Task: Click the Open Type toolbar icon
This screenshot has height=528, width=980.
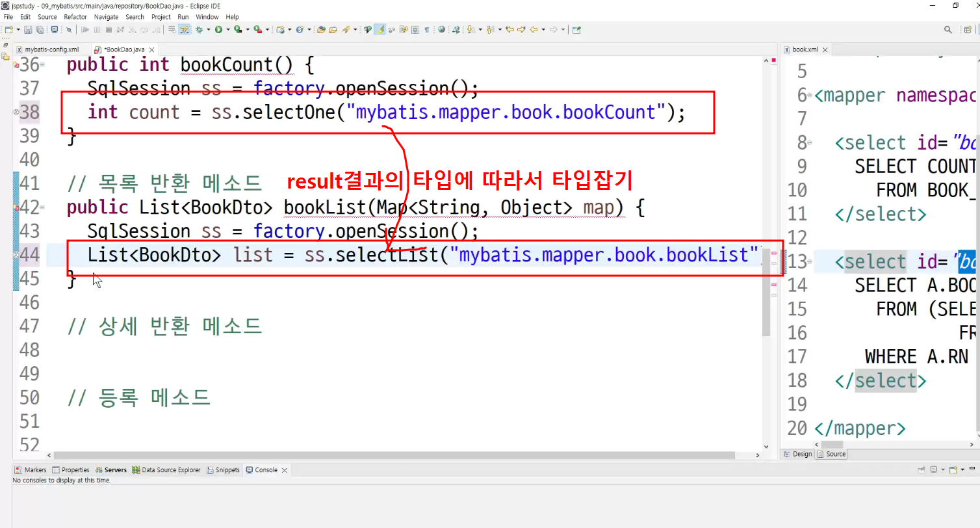Action: 321,29
